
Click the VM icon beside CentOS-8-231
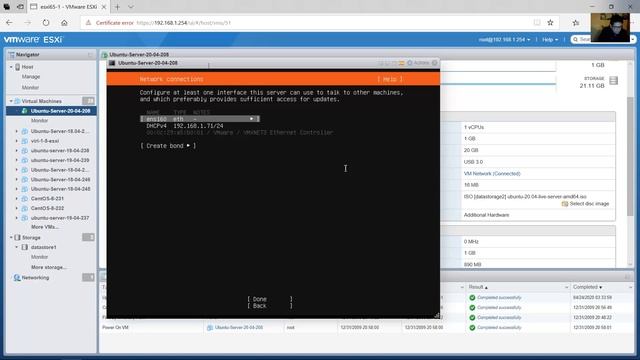coord(24,198)
